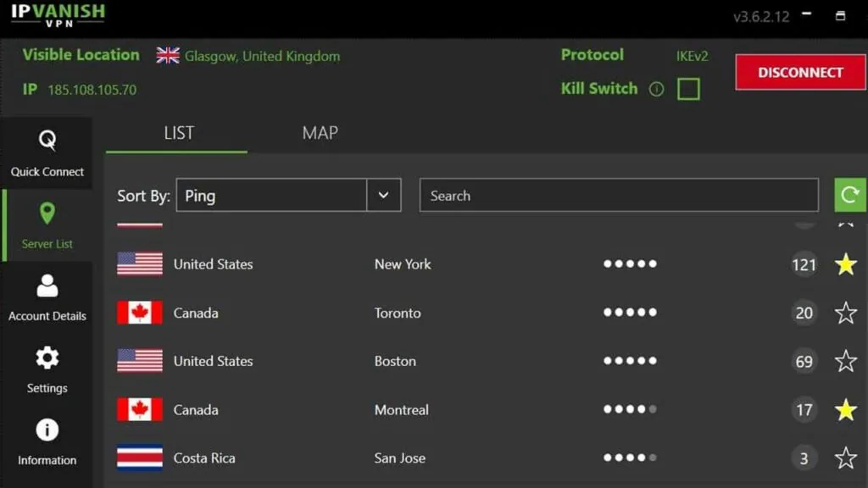This screenshot has width=868, height=488.
Task: Enable the Kill Switch checkbox
Action: pos(688,89)
